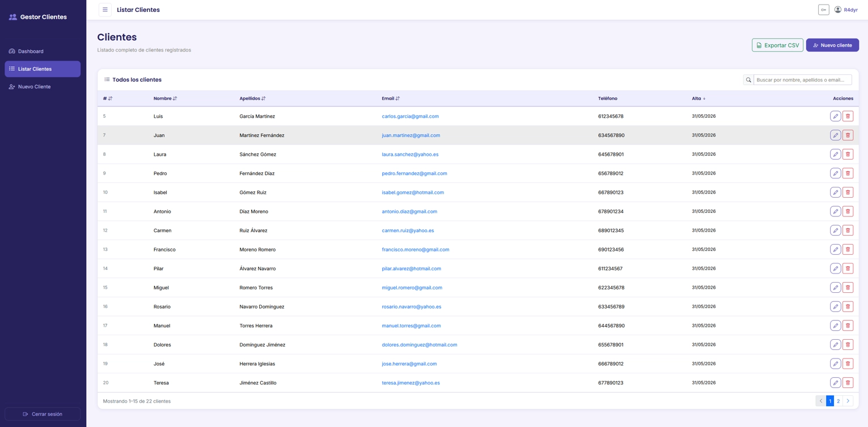This screenshot has height=427, width=868.
Task: Open email teresa.jimenez@yahoo.es
Action: [411, 383]
